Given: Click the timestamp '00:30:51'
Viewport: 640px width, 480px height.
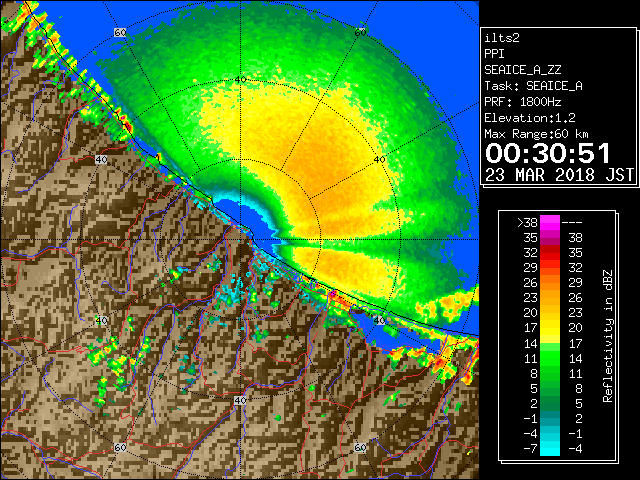Looking at the screenshot, I should pos(548,153).
